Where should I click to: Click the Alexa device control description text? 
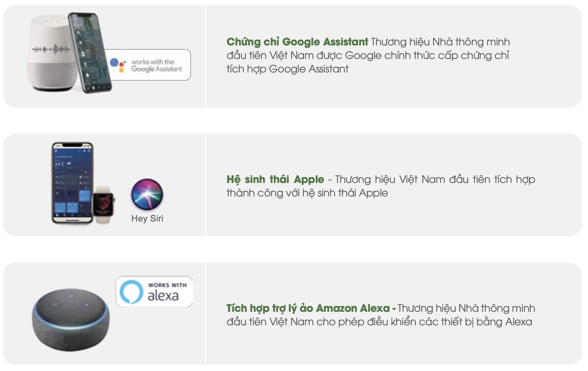point(381,315)
